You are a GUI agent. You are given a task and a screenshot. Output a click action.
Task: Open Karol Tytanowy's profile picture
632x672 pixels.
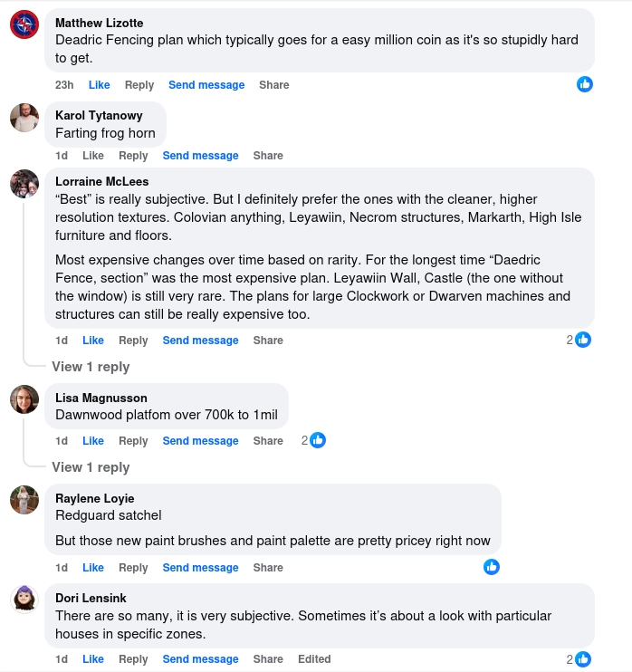pos(24,117)
